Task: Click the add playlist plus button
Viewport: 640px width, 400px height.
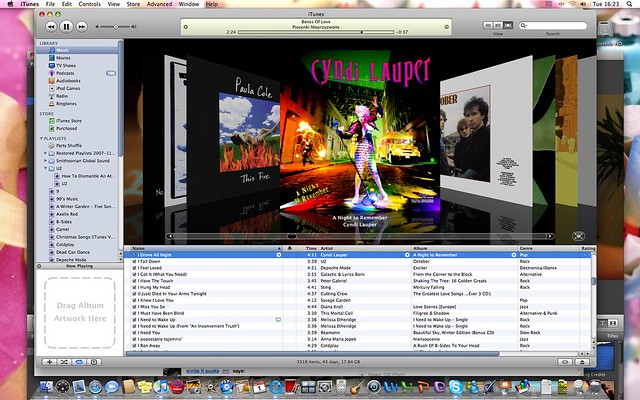Action: [49, 362]
